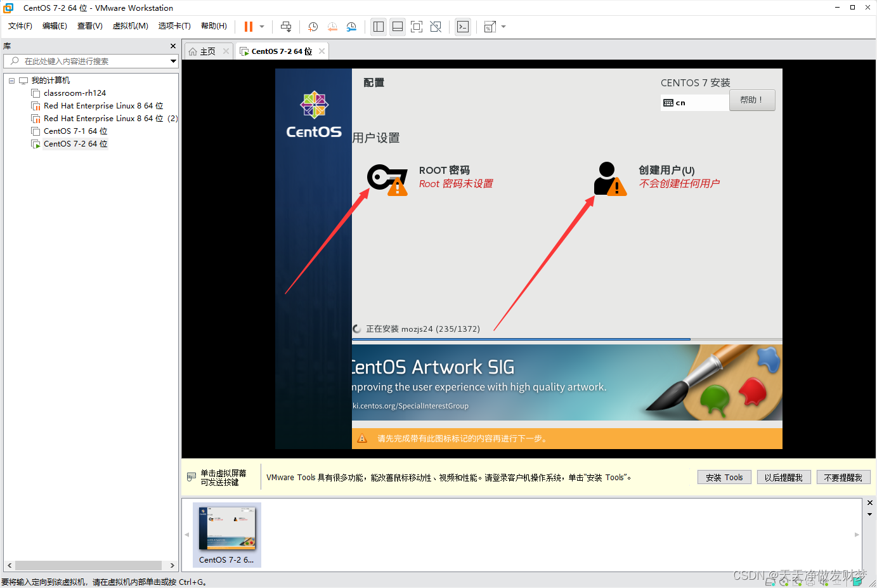Click the 正在安装 mozjs24 progress text
The width and height of the screenshot is (877, 588).
coord(423,329)
